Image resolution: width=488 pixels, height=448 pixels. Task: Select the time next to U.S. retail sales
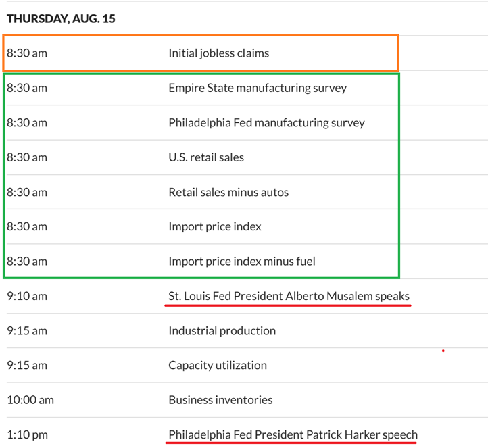(x=27, y=157)
